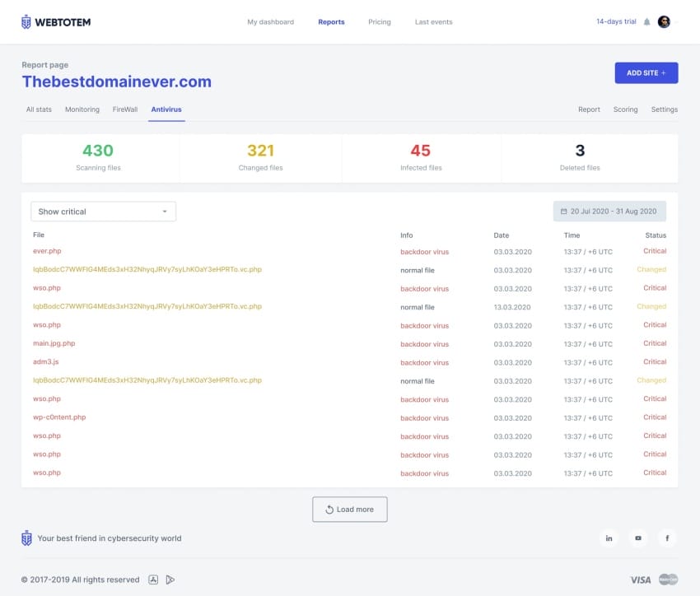This screenshot has width=700, height=596.
Task: Open notifications via the bell icon
Action: [x=647, y=21]
